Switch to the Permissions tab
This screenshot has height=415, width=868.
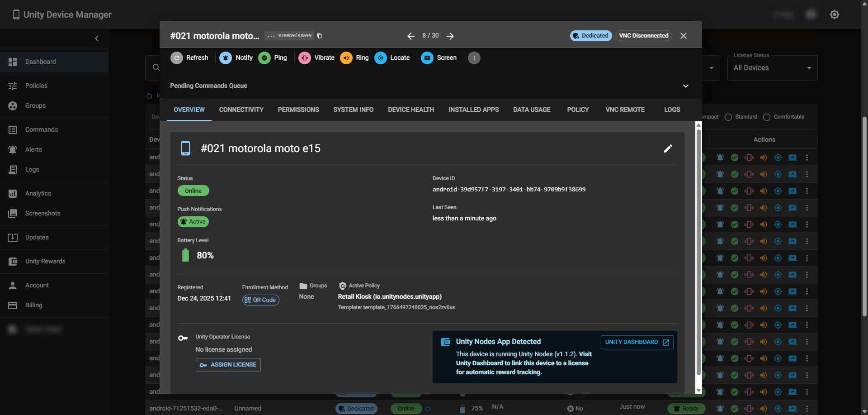298,110
